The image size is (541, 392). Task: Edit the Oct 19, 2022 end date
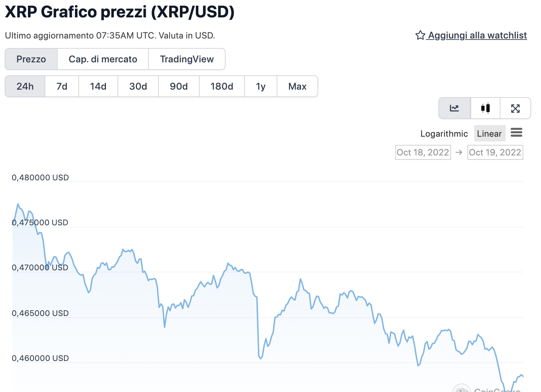(495, 152)
